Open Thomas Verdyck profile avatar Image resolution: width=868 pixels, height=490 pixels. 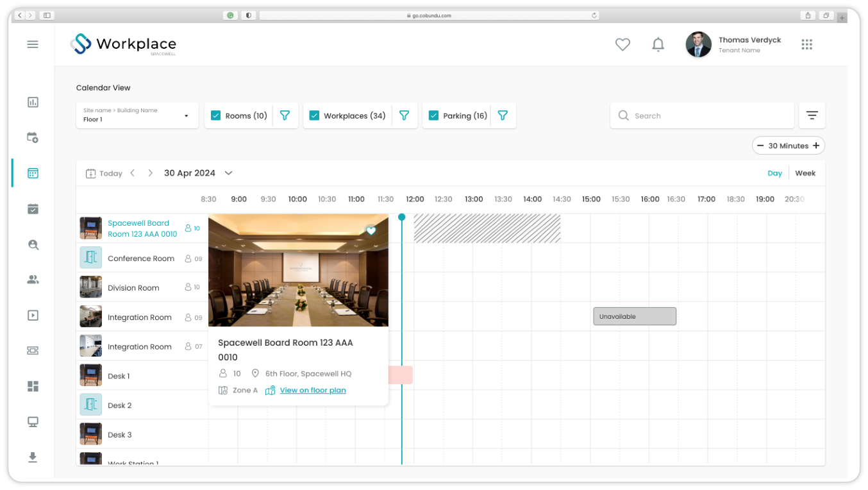point(699,44)
